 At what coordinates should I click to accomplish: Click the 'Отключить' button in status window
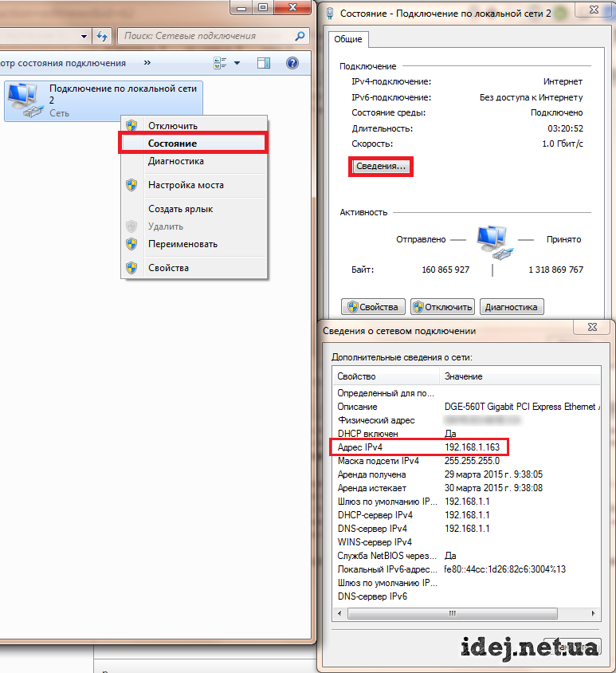443,307
